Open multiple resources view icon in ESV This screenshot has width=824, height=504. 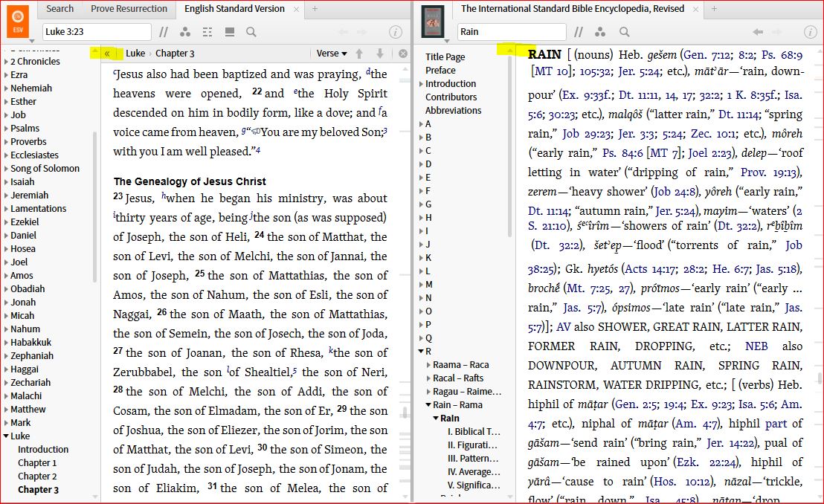click(230, 32)
